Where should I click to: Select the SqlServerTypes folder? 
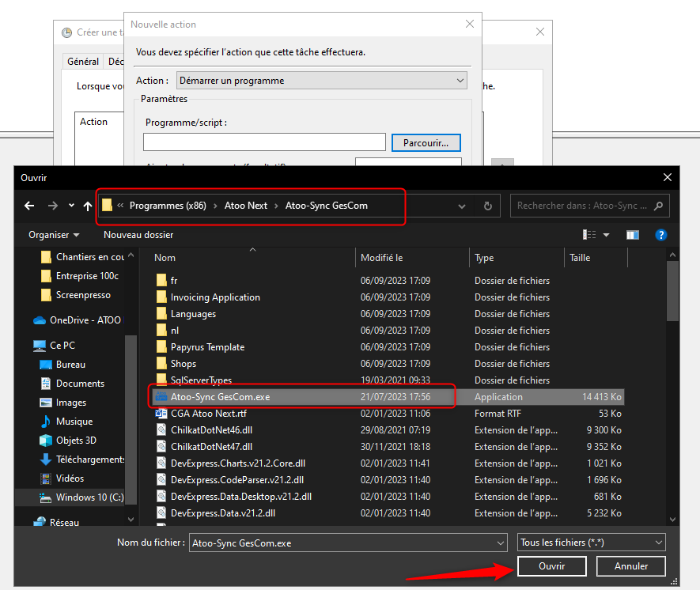pos(388,380)
